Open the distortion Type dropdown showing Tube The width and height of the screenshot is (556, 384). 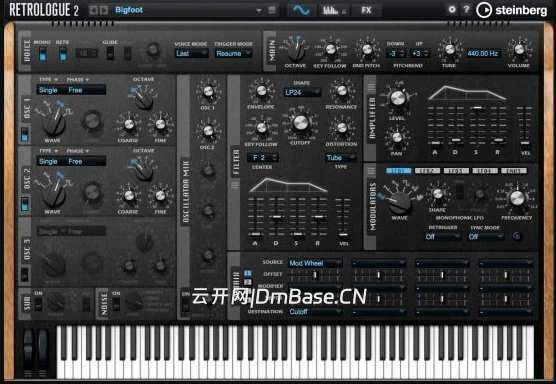point(340,157)
